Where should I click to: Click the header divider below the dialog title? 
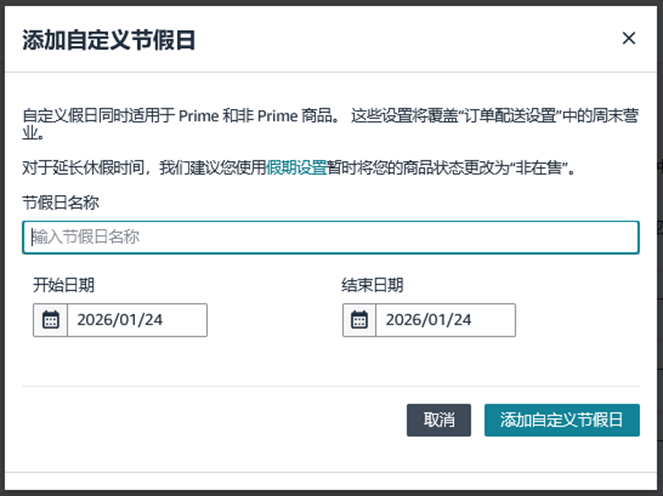click(x=330, y=72)
